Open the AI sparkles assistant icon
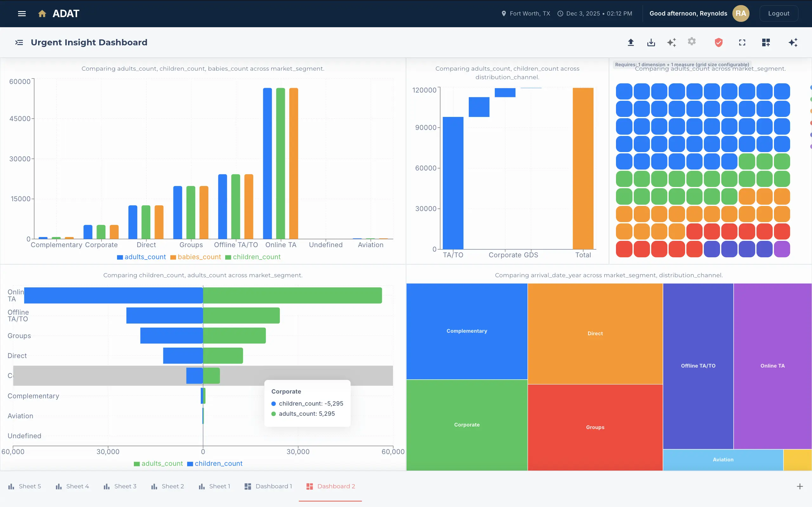812x507 pixels. point(671,42)
